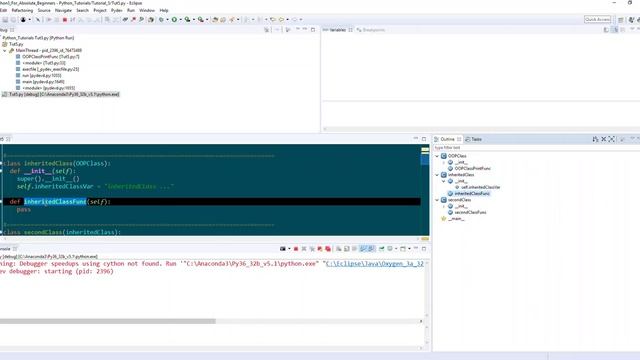This screenshot has width=640, height=360.
Task: Open C:\Eclipse\Java\Oxygen link in console
Action: [375, 264]
